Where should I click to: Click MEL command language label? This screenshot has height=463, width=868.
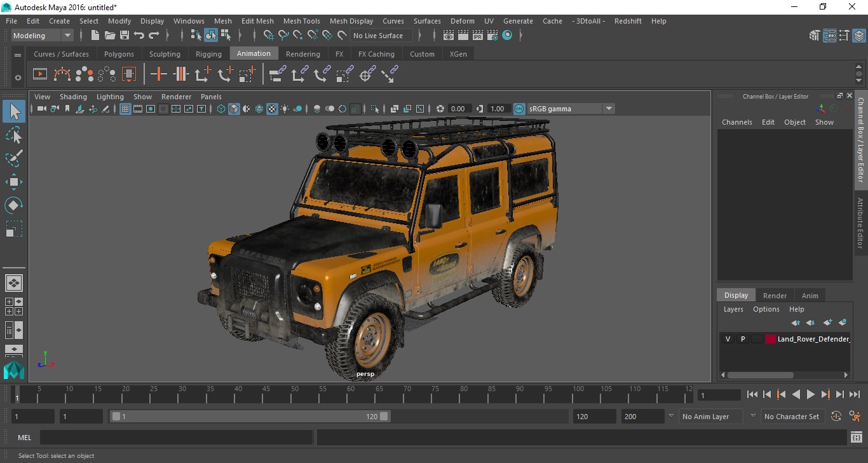pyautogui.click(x=25, y=438)
